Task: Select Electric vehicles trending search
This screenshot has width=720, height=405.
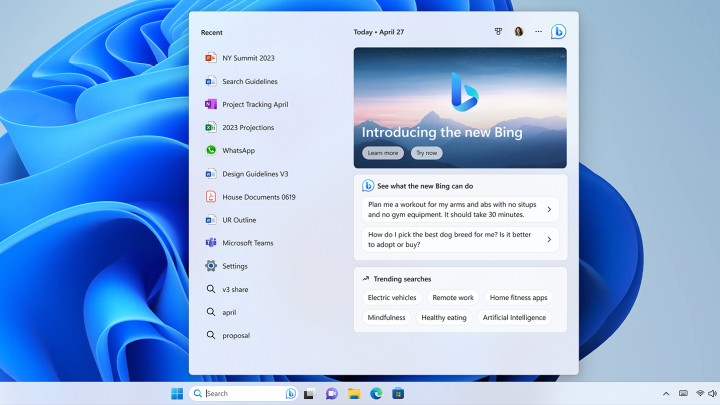Action: tap(392, 297)
